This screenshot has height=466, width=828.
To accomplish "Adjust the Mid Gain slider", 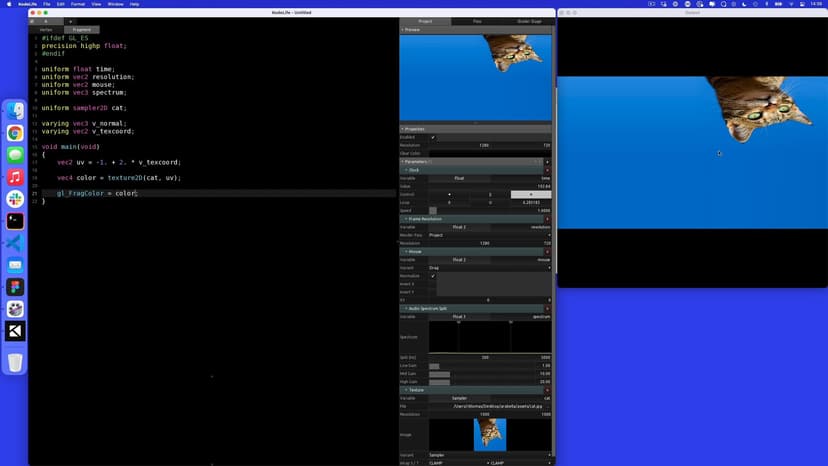I will tap(490, 374).
